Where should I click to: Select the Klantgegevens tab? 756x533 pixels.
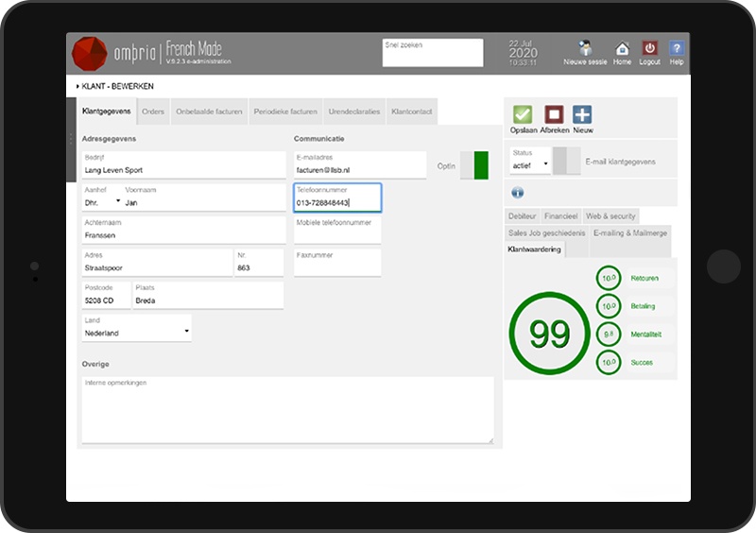[x=107, y=112]
